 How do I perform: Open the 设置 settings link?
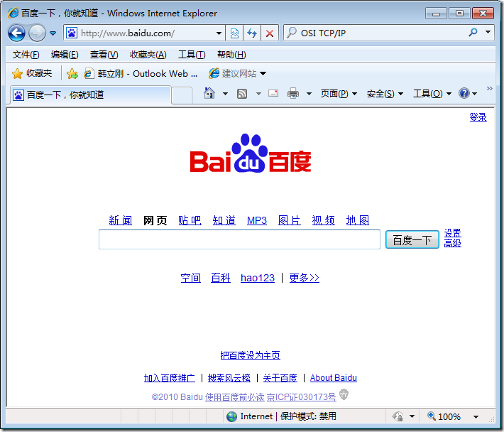[453, 233]
